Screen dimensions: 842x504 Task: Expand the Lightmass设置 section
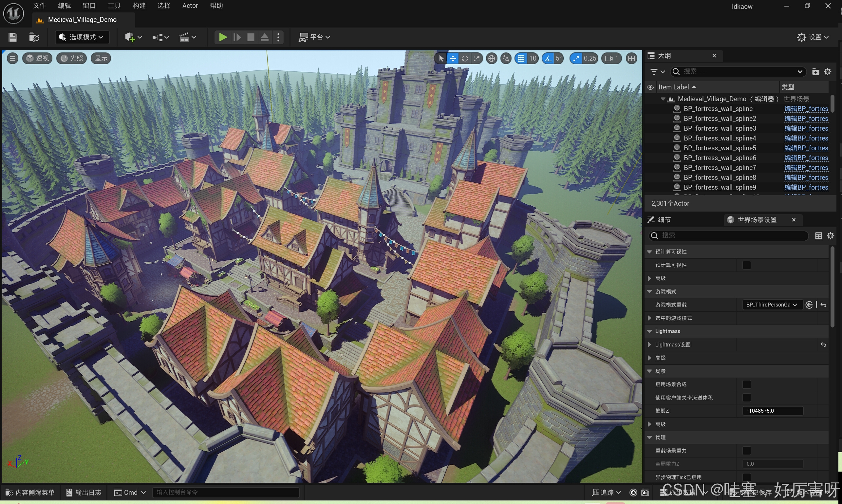[x=649, y=345]
